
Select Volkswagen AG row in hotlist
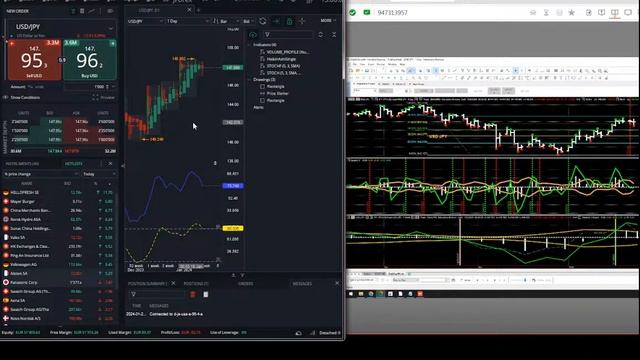(58, 264)
